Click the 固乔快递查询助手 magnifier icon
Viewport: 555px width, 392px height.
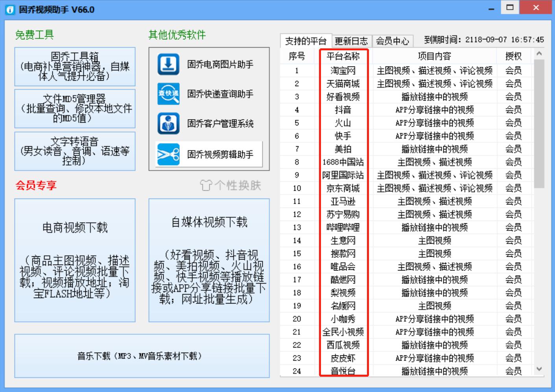[168, 94]
